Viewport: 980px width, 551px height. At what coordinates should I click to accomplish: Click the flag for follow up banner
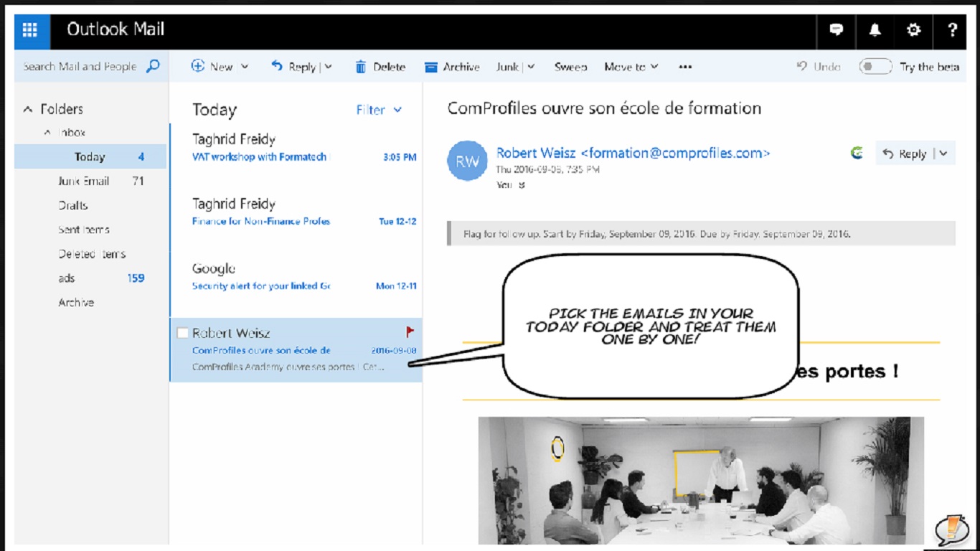(701, 234)
